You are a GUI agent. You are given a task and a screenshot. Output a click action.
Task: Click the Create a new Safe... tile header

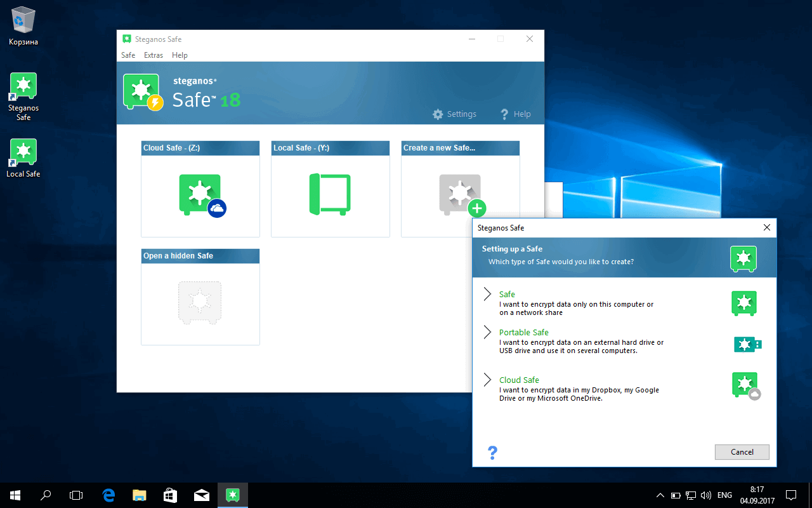pyautogui.click(x=460, y=148)
